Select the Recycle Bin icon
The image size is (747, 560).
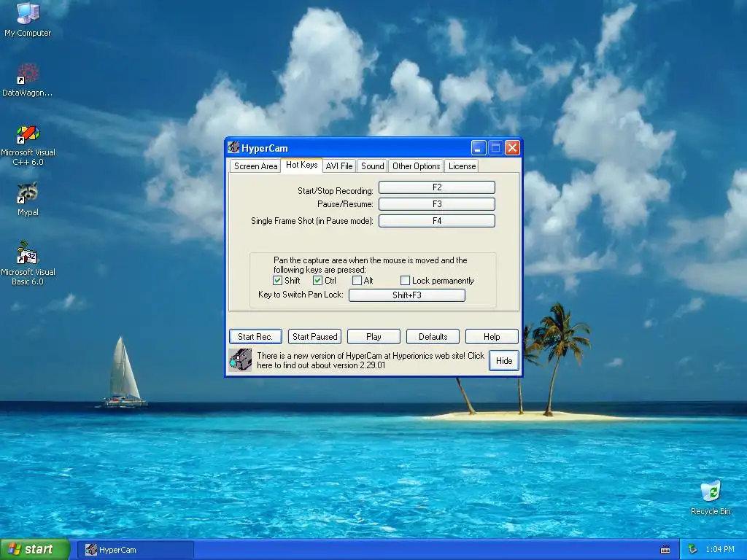point(711,498)
